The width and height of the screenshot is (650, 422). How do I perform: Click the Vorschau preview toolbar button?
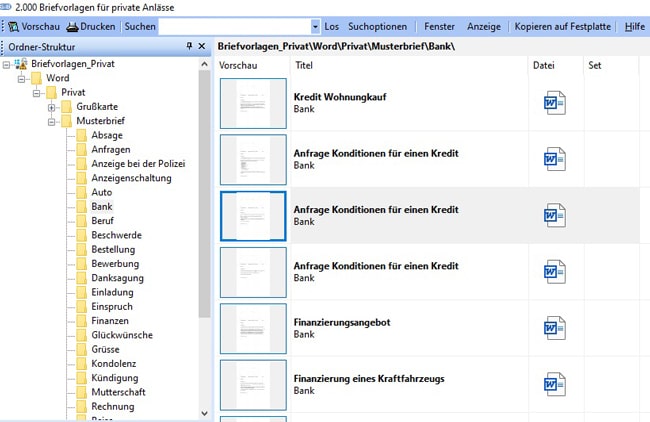(34, 26)
